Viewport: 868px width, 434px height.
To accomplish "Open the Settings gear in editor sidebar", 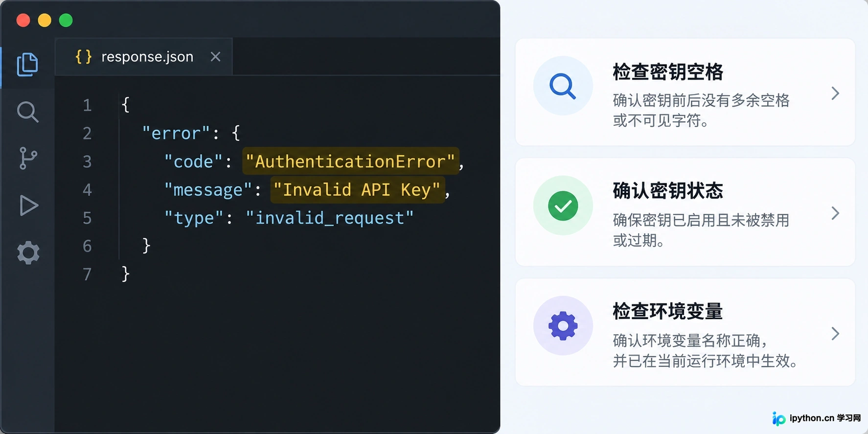I will coord(28,252).
